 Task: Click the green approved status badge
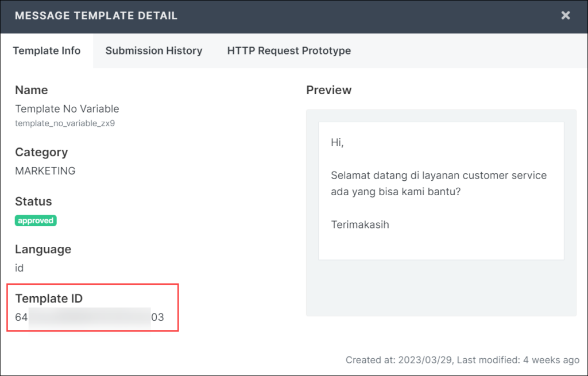point(36,220)
